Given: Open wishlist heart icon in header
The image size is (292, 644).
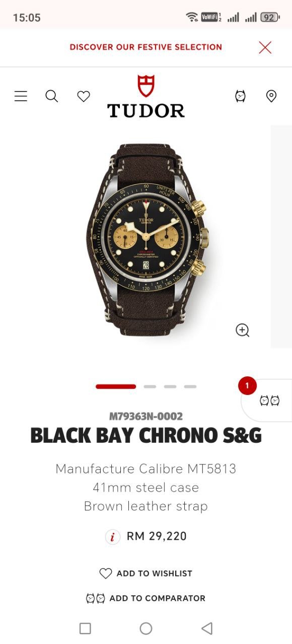Looking at the screenshot, I should (84, 96).
